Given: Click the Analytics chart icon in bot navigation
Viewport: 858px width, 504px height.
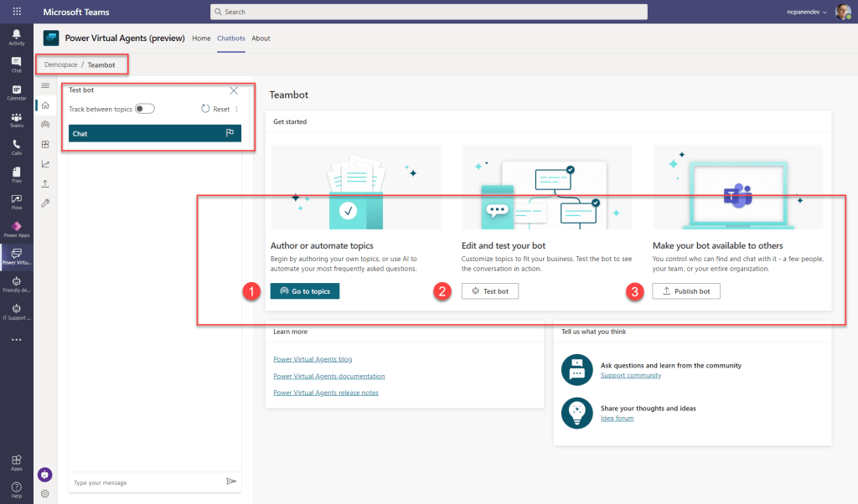Looking at the screenshot, I should [x=45, y=164].
